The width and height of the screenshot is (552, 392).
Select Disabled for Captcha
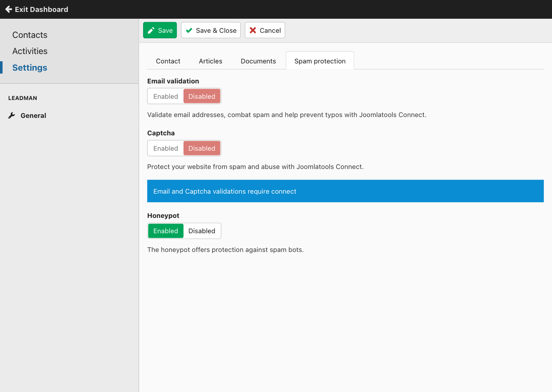click(202, 148)
